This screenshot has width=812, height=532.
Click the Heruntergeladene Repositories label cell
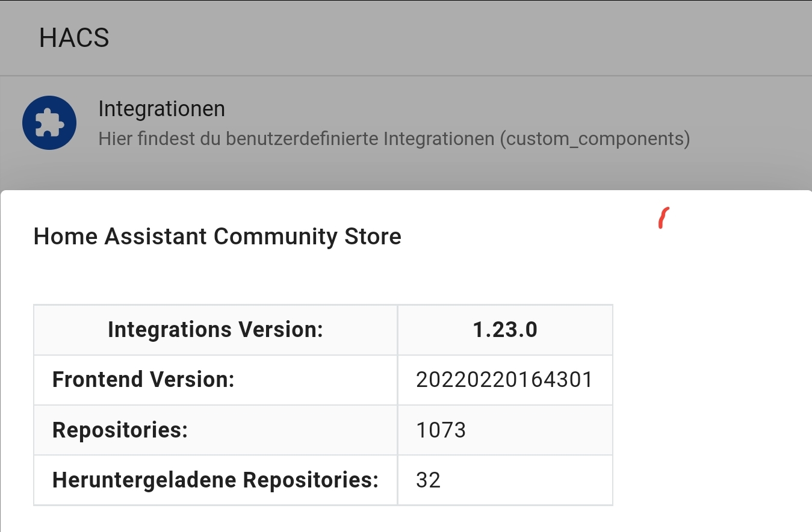(x=215, y=480)
